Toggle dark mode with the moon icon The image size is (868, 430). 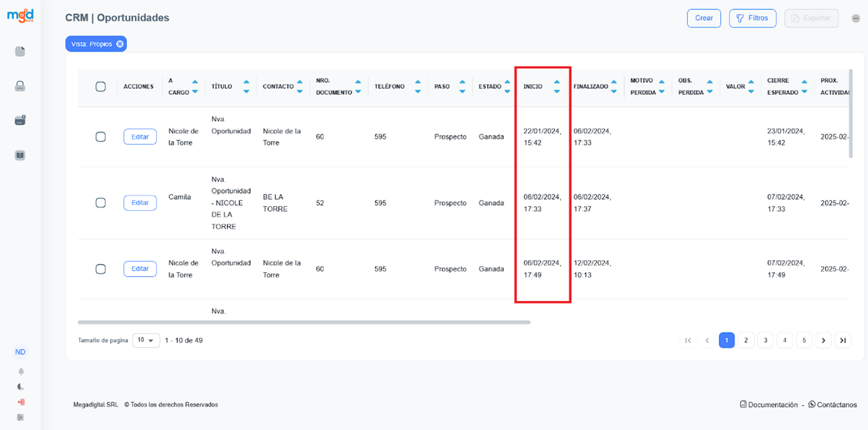(21, 387)
